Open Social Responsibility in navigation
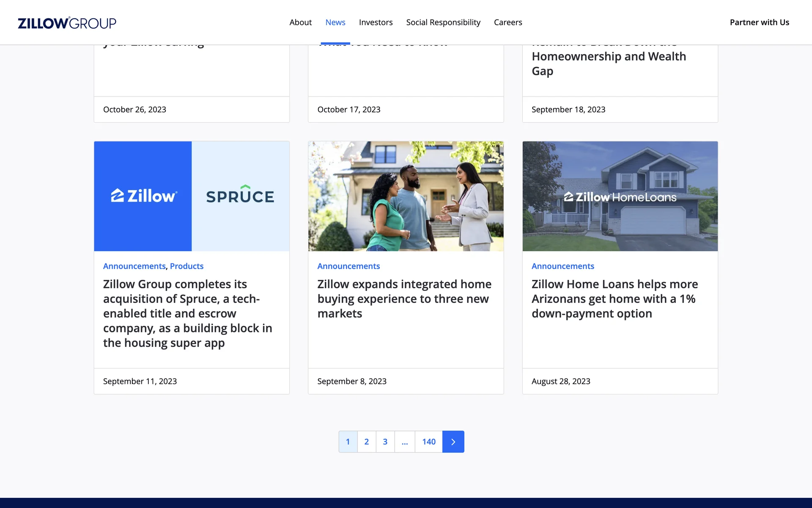812x508 pixels. (x=443, y=22)
